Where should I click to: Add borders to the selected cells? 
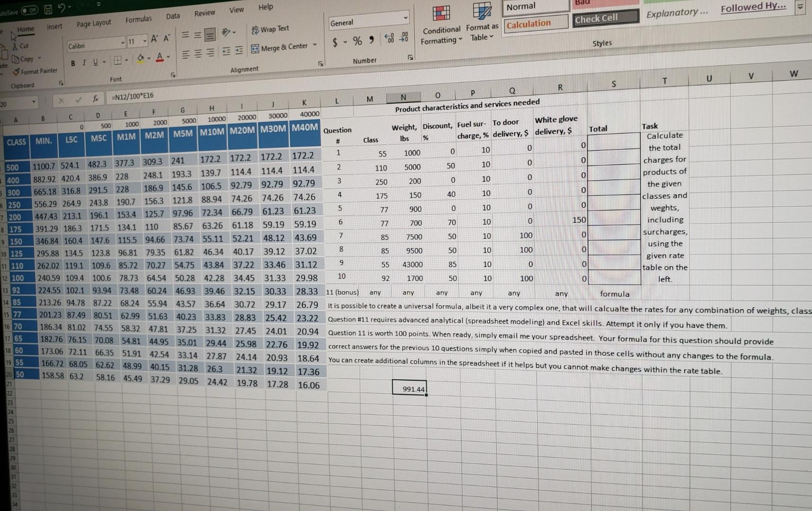[x=117, y=60]
